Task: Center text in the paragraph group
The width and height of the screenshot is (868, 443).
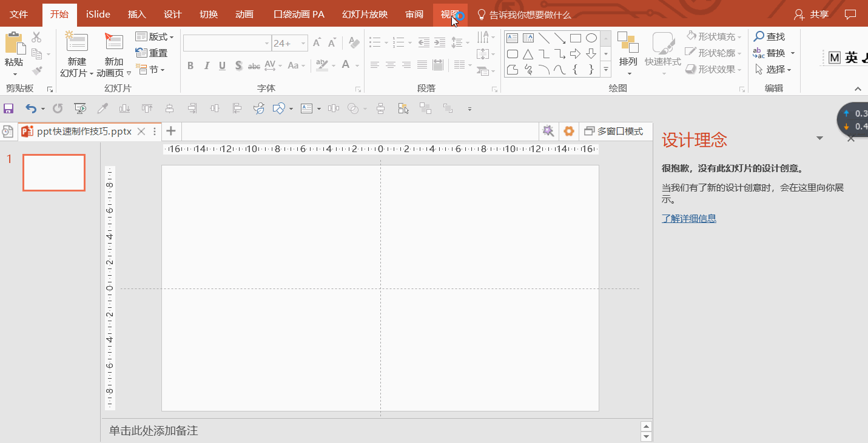Action: [391, 65]
